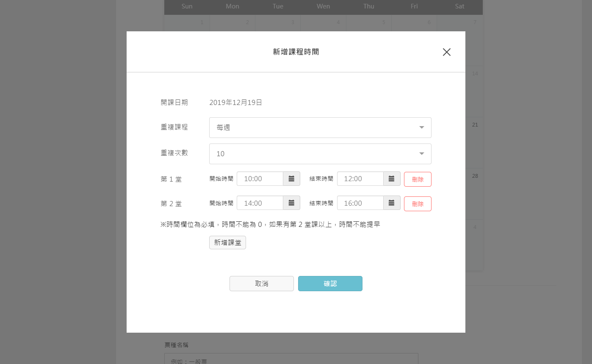Edit the 14:00 start time field
The height and width of the screenshot is (364, 592).
(260, 203)
